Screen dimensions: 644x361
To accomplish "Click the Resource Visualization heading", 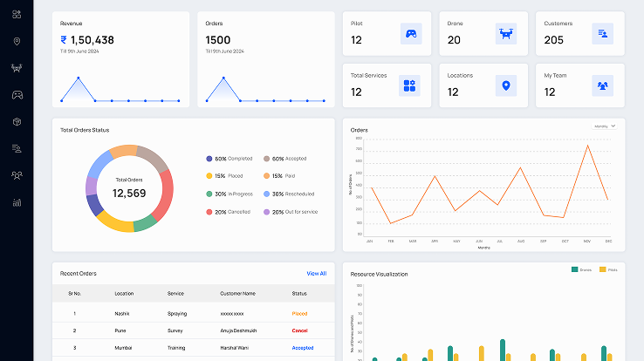I will pos(379,274).
